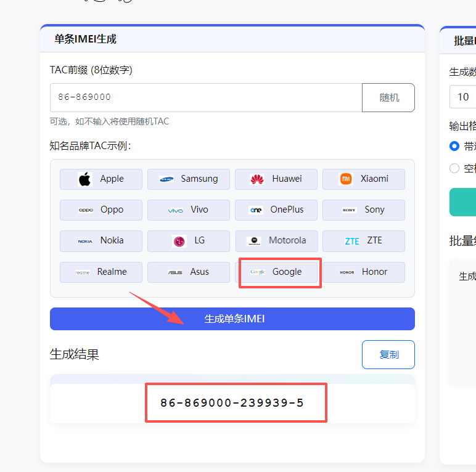Choose the Apple brand name text
Image resolution: width=476 pixels, height=472 pixels.
112,179
